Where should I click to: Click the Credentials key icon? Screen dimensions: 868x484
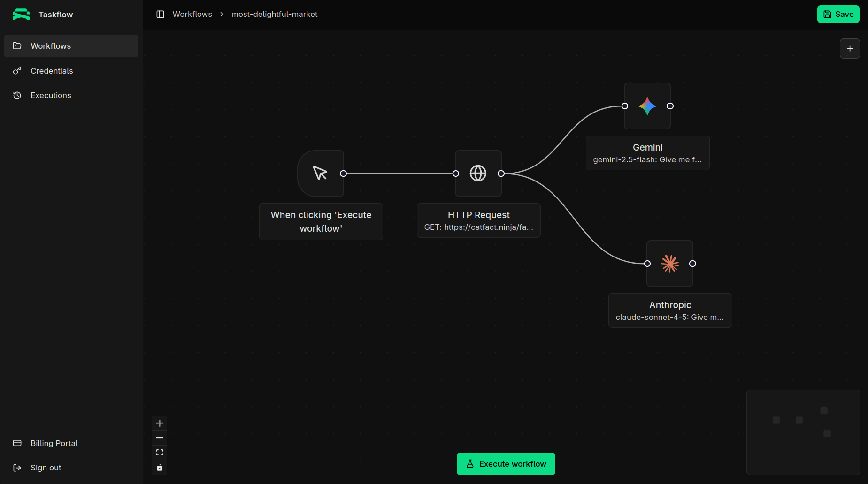point(17,71)
